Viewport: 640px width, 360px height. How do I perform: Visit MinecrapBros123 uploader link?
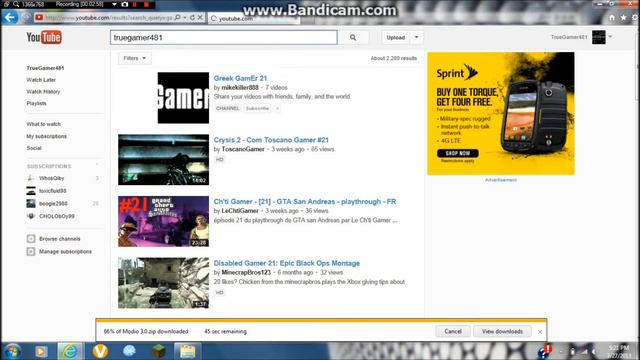pos(246,273)
